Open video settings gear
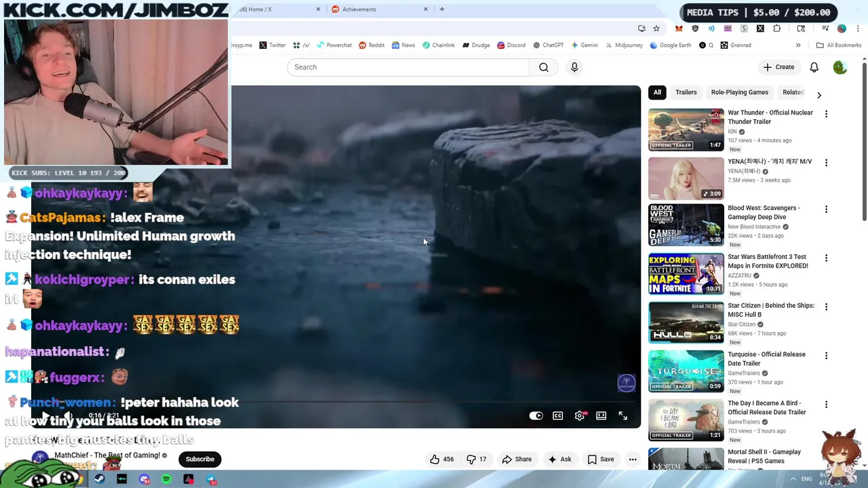The height and width of the screenshot is (488, 868). (x=580, y=415)
